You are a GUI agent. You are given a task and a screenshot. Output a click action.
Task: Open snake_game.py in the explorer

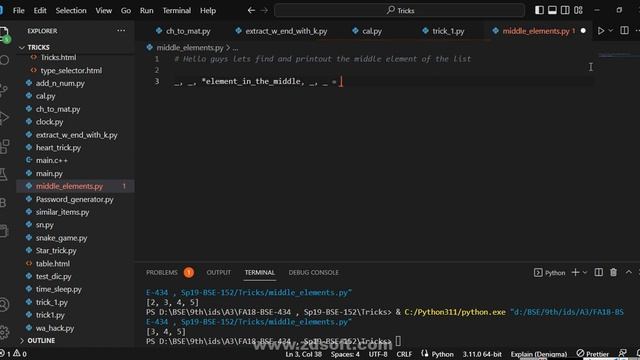[61, 238]
